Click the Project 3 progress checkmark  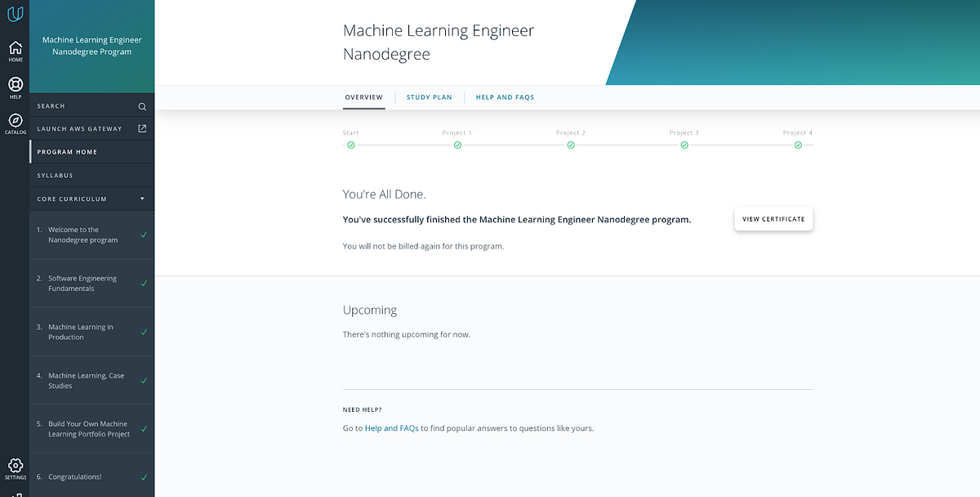(684, 145)
